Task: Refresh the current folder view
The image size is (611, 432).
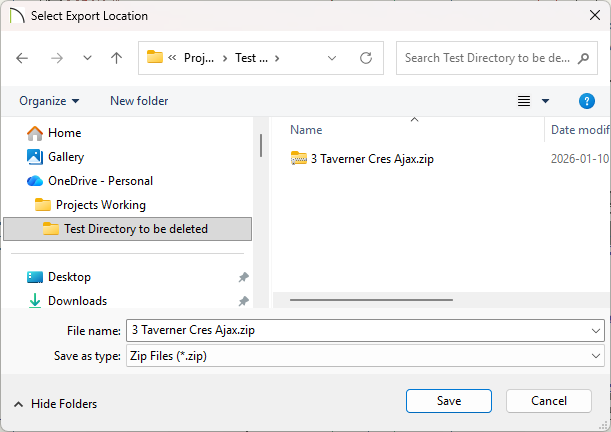Action: point(366,58)
